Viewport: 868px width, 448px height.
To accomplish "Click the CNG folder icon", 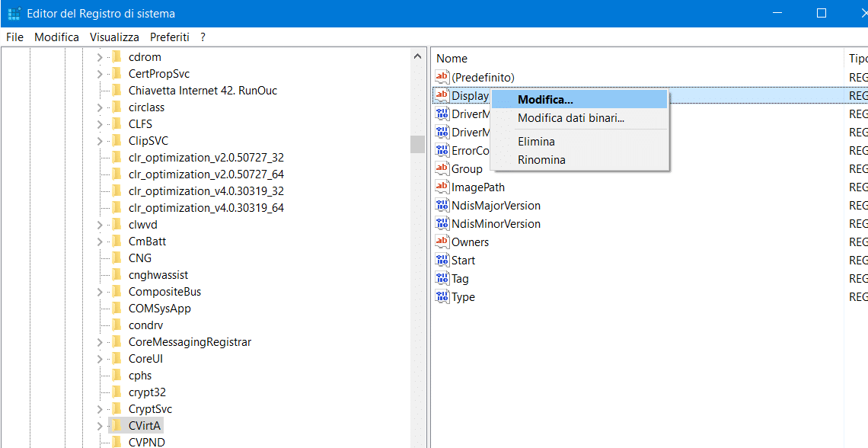I will 116,258.
